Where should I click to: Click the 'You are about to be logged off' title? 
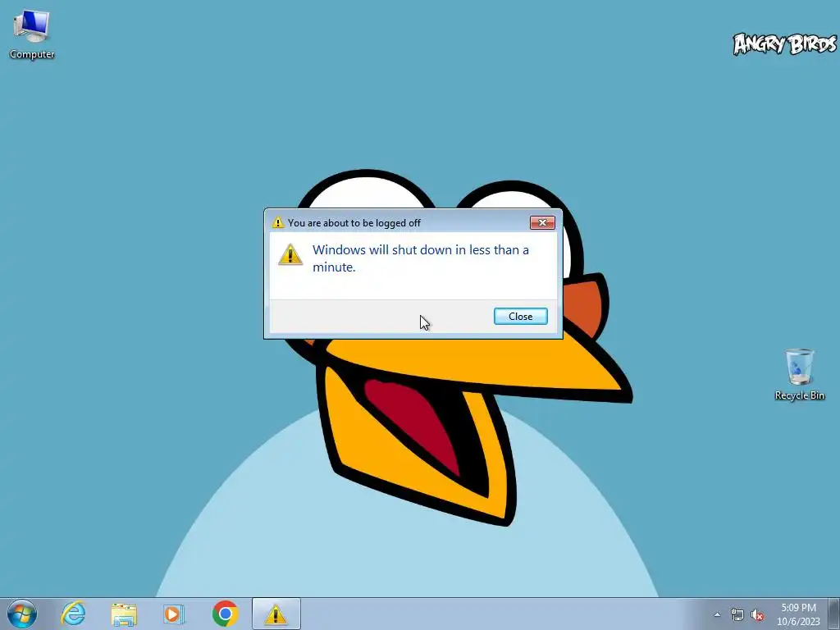pyautogui.click(x=354, y=223)
